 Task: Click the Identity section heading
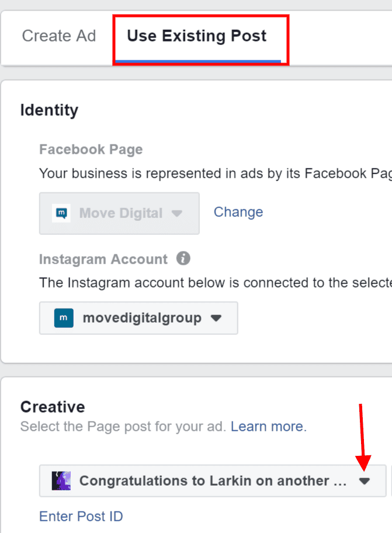[49, 110]
